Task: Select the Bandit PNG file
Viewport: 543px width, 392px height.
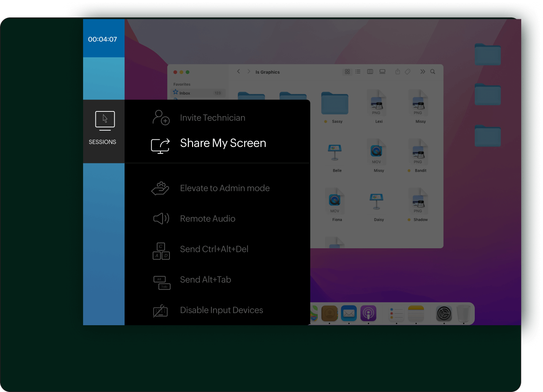Action: click(x=418, y=152)
